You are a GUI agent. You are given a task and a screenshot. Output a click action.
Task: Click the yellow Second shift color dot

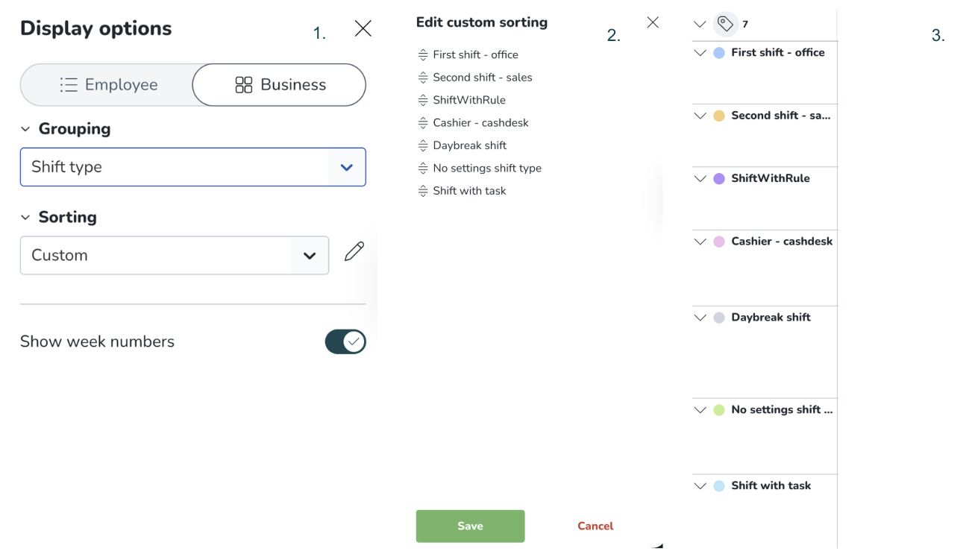coord(719,116)
